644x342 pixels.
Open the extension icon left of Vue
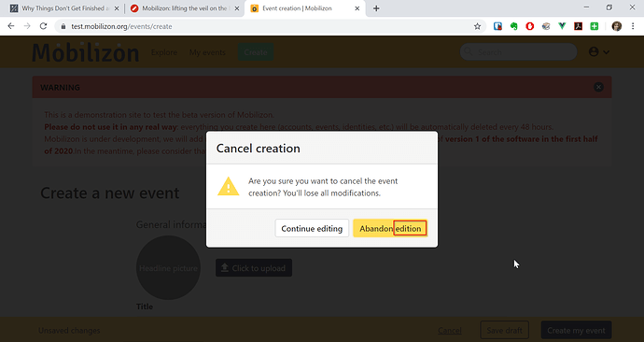coord(546,26)
